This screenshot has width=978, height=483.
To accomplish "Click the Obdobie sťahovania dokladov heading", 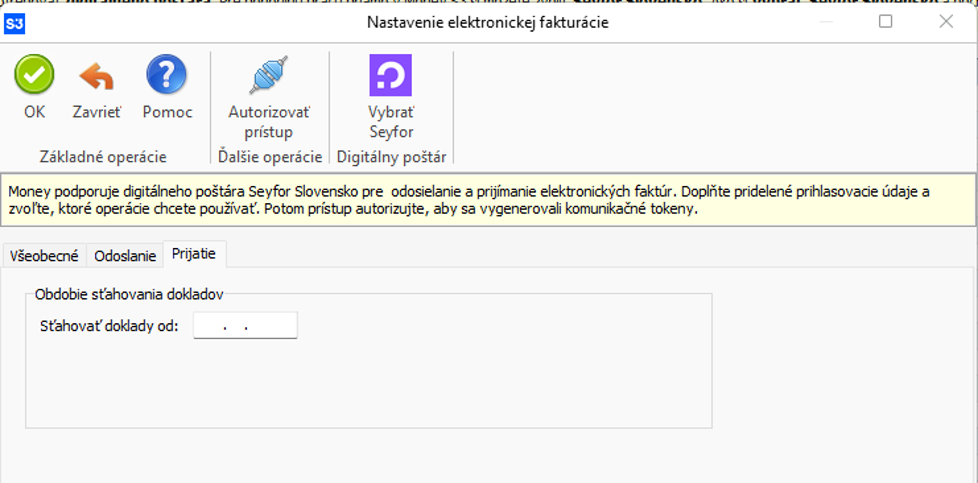I will point(129,295).
